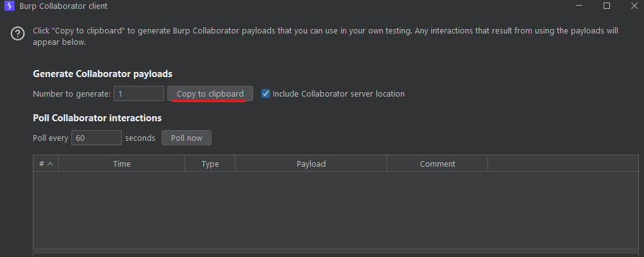Screen dimensions: 644x257
Task: Click the blank header after Comment
Action: coord(563,164)
